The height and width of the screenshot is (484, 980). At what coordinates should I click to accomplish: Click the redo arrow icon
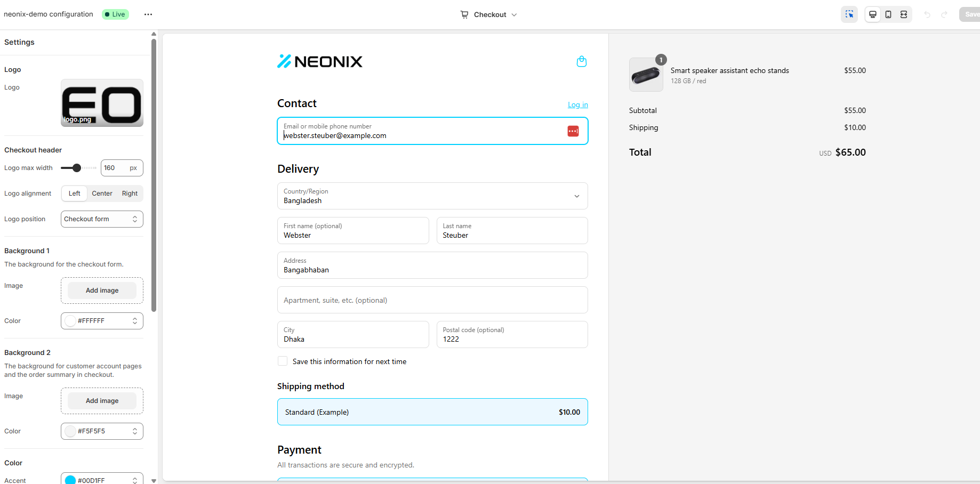(x=944, y=14)
